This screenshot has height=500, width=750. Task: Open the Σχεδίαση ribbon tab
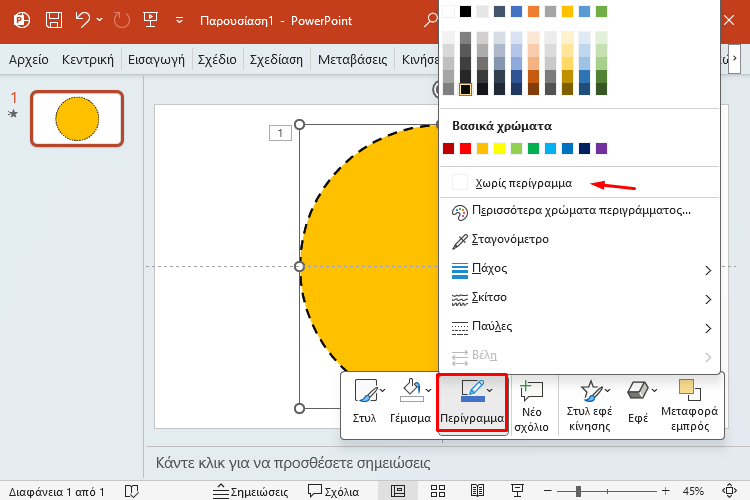pyautogui.click(x=276, y=60)
